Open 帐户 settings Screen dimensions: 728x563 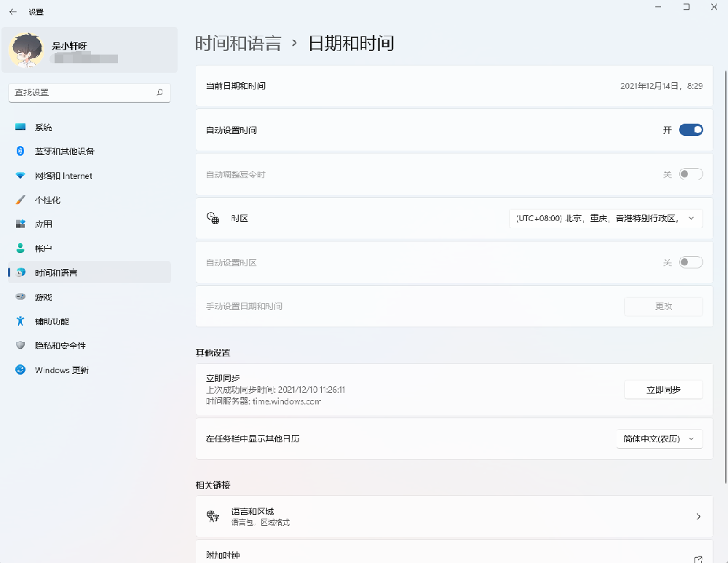point(41,247)
